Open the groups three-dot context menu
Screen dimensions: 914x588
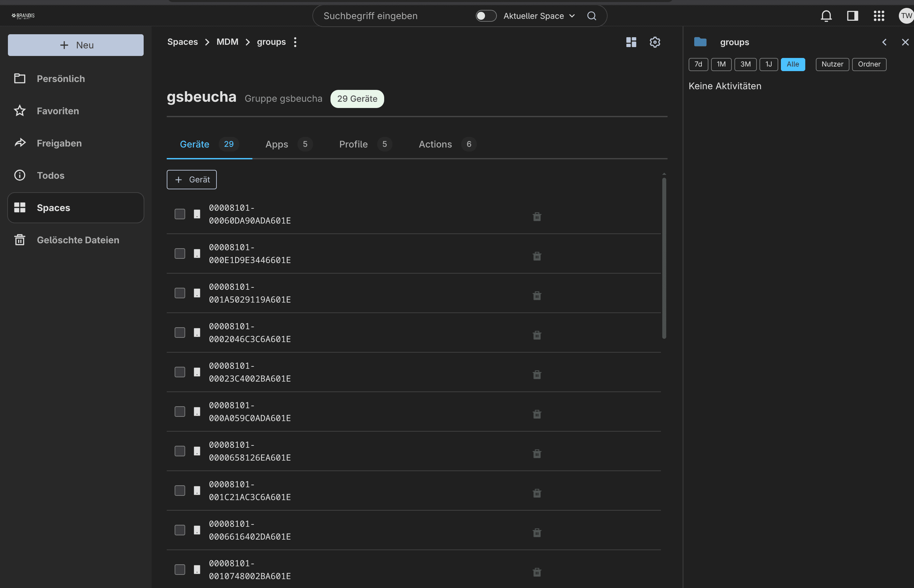click(295, 42)
